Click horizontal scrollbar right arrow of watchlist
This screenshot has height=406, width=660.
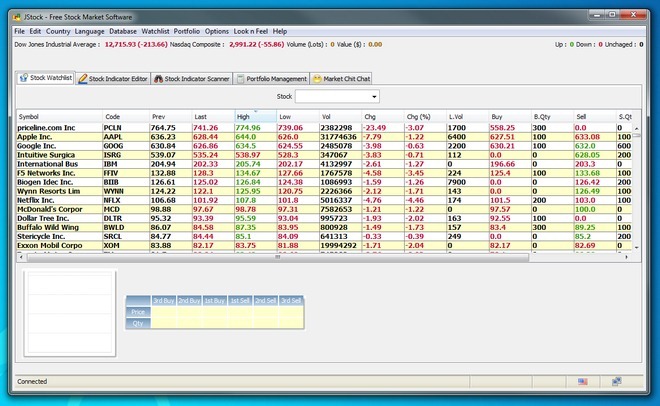[x=627, y=257]
